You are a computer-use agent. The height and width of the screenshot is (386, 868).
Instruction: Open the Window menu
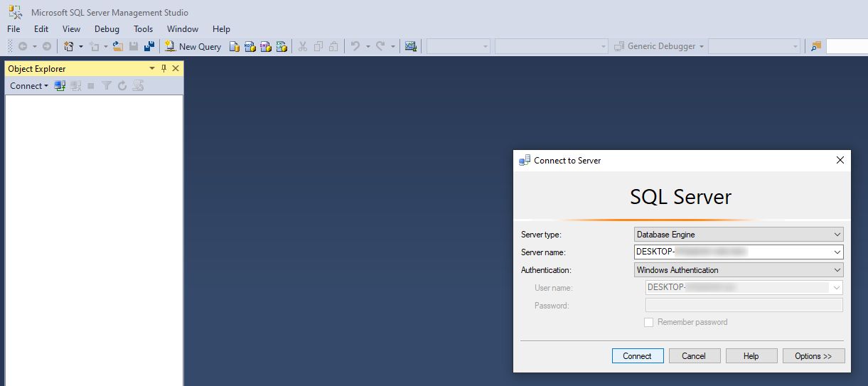[x=183, y=29]
